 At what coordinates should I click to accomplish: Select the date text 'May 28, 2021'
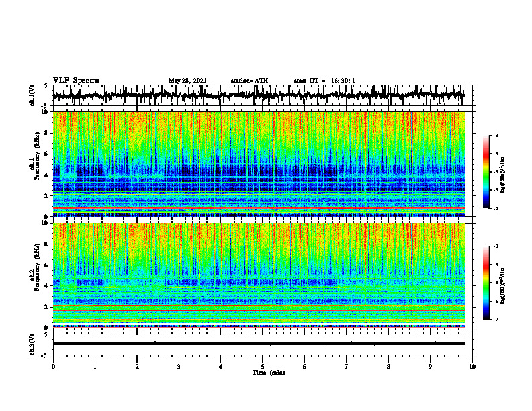pos(187,81)
